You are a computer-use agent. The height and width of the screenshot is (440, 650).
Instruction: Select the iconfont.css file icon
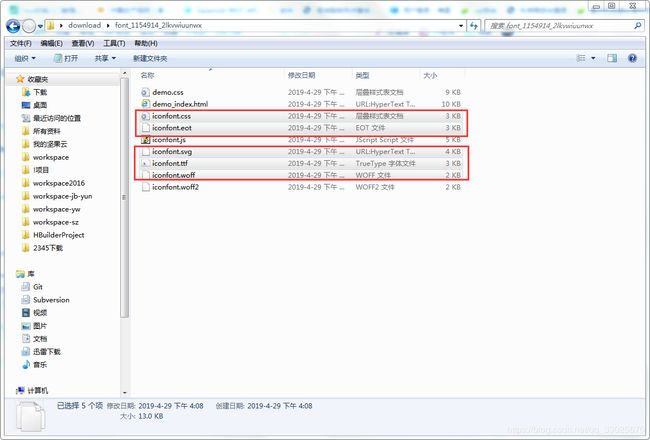[145, 116]
